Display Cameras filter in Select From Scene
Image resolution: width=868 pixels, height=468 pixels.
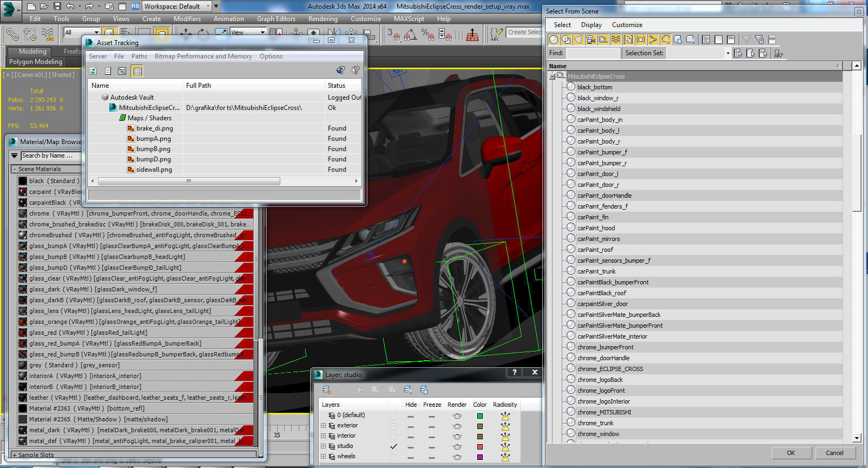click(x=590, y=40)
